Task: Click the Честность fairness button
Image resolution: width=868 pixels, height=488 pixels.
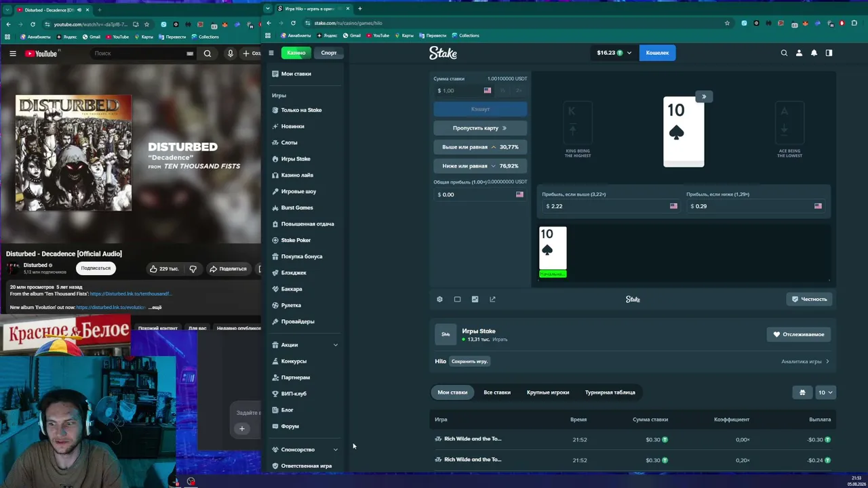Action: [x=810, y=299]
